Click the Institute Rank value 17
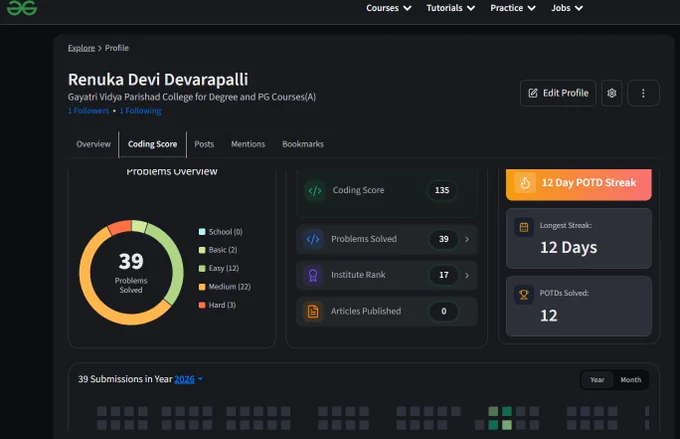This screenshot has width=680, height=439. 444,275
